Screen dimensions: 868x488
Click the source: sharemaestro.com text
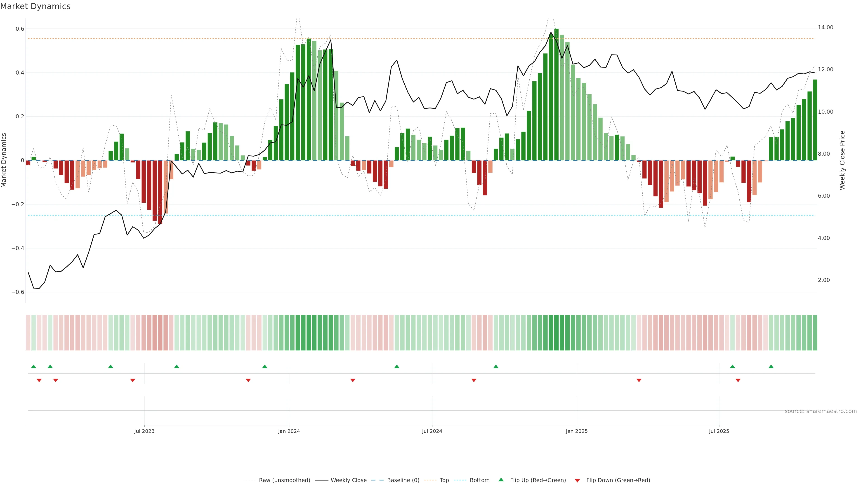click(x=821, y=411)
